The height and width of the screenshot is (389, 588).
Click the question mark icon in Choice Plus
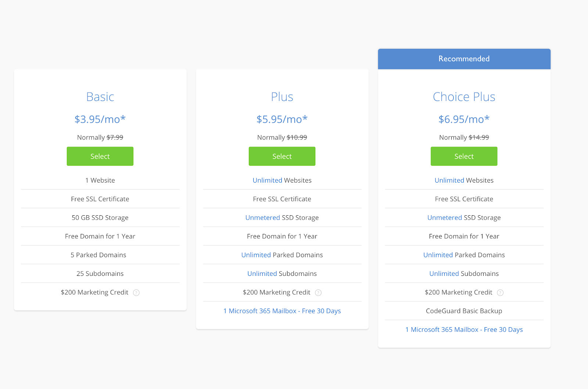(x=500, y=292)
